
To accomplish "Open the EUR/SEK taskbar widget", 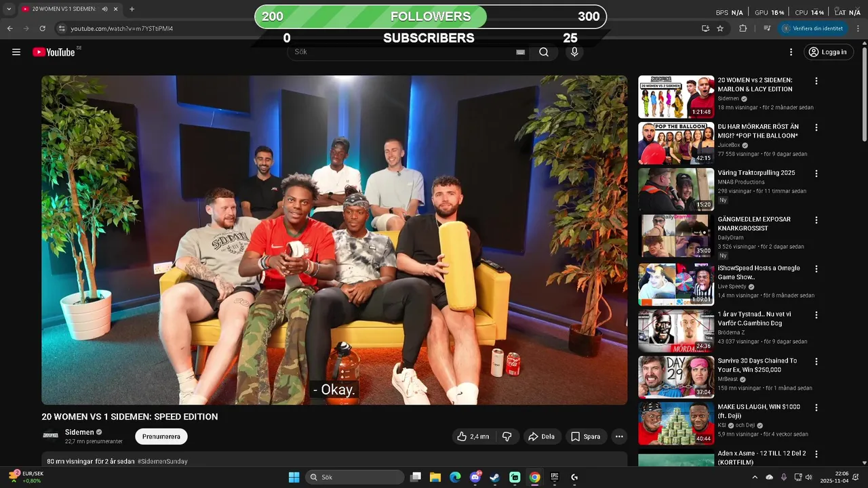I will 26,477.
